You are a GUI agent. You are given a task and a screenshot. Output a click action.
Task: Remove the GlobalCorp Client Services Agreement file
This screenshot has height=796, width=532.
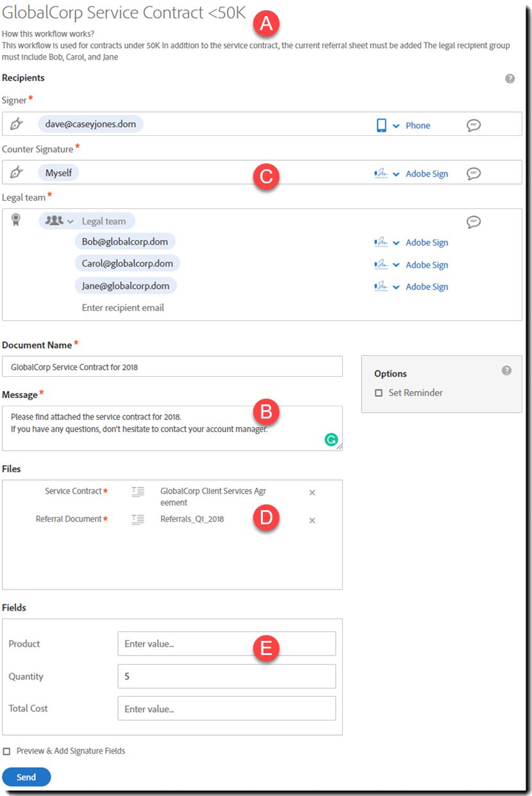312,492
